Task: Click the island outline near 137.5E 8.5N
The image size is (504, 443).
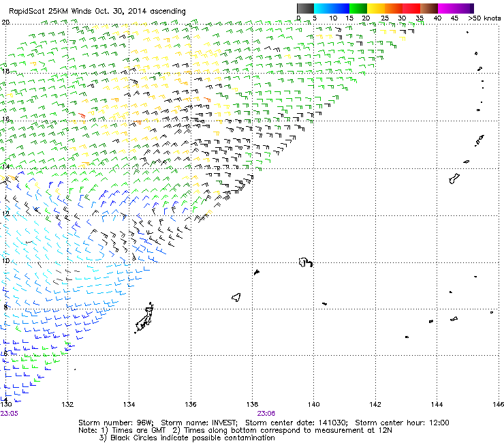Action: (236, 297)
